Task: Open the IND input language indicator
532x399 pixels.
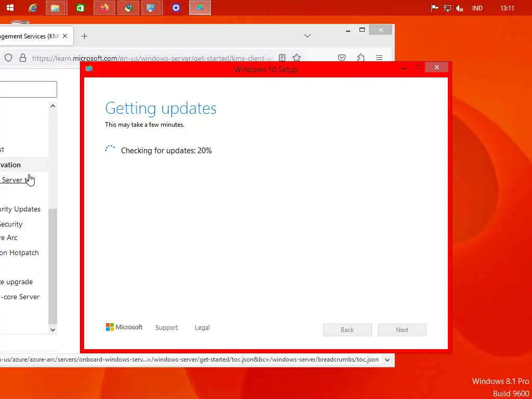Action: pyautogui.click(x=477, y=8)
